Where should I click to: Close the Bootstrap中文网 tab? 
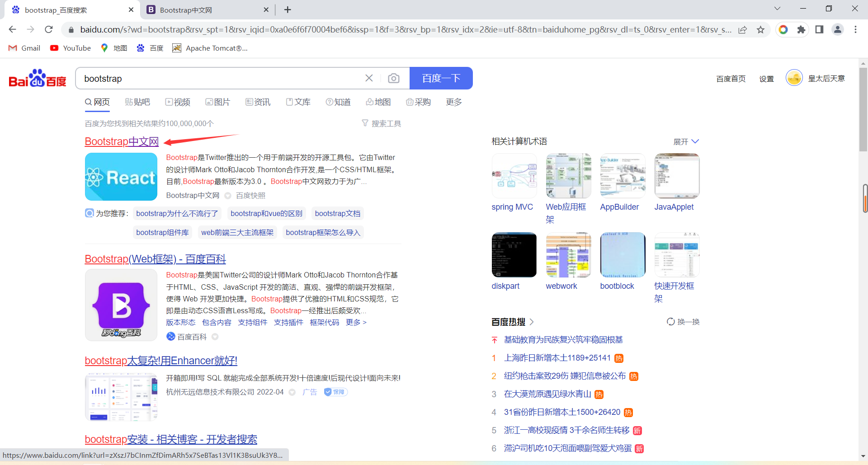[x=266, y=9]
